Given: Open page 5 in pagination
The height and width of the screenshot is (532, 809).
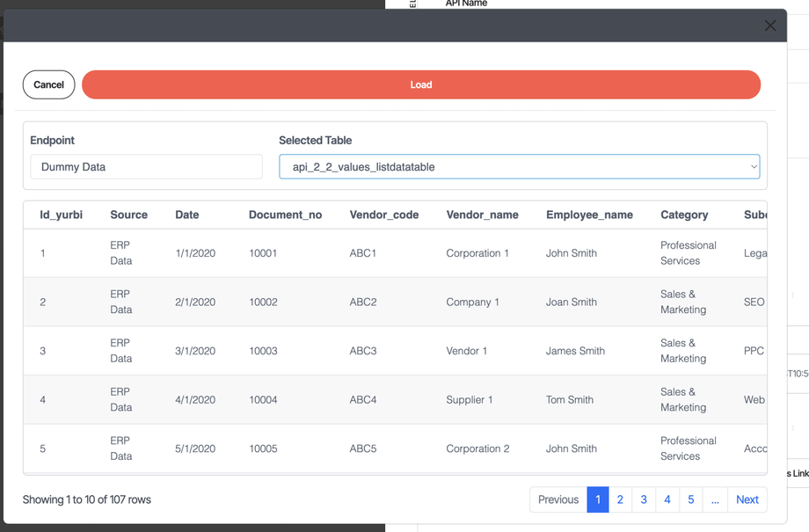Looking at the screenshot, I should [691, 499].
